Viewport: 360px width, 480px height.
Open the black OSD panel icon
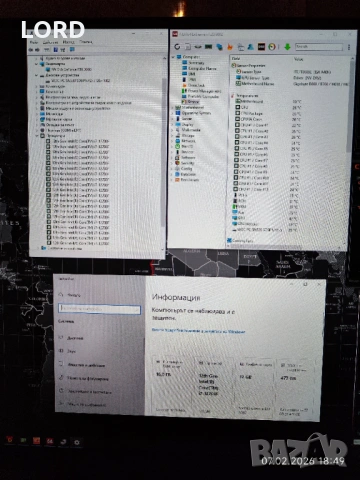tap(261, 47)
